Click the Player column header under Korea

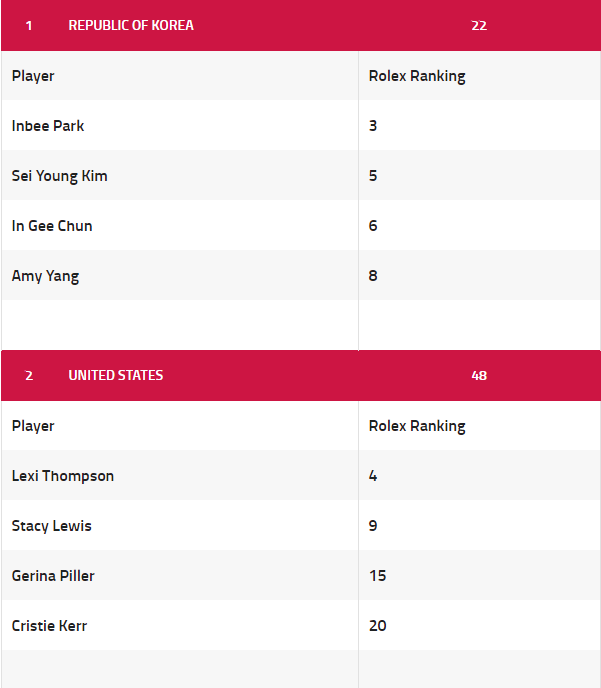33,76
